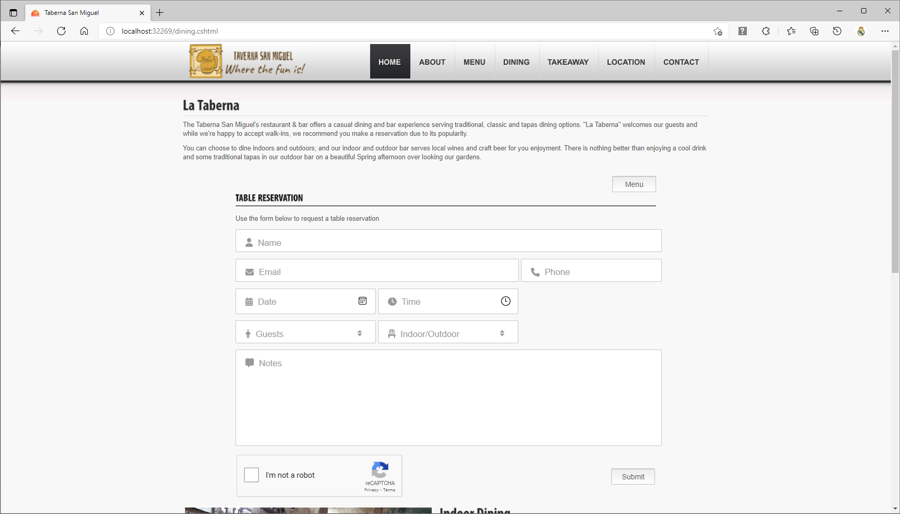Image resolution: width=900 pixels, height=514 pixels.
Task: Click the page vertical scrollbar thumb
Action: 895,161
